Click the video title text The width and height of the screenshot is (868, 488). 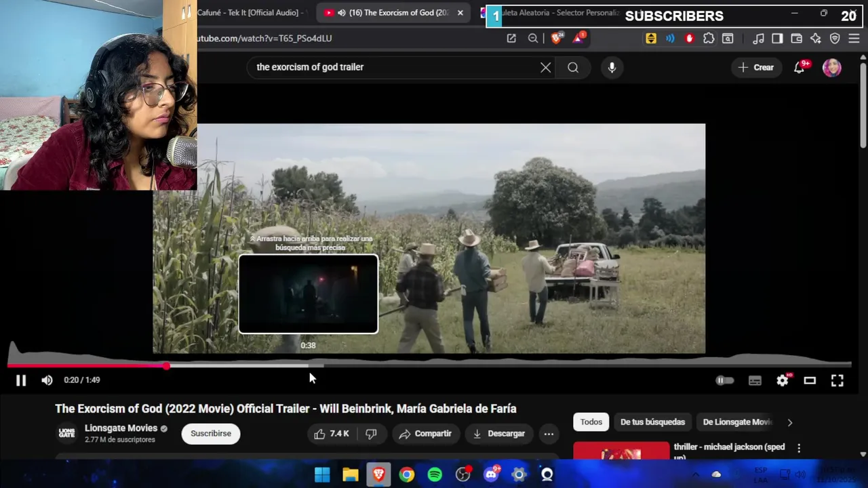[x=285, y=409]
